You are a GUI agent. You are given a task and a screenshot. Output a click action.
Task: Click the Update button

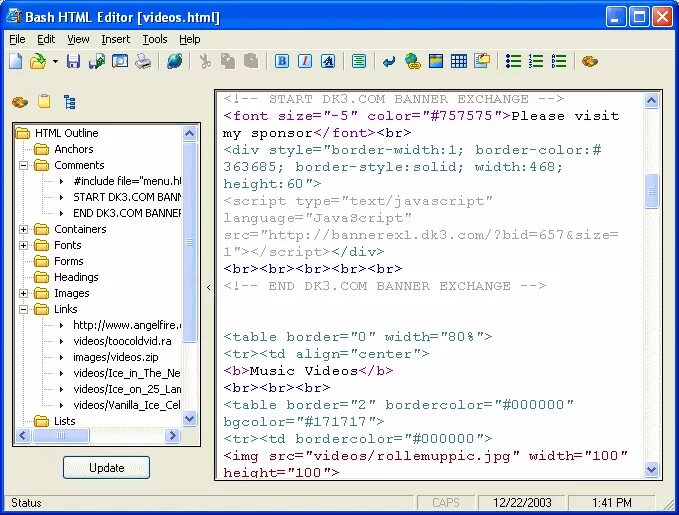pos(107,468)
